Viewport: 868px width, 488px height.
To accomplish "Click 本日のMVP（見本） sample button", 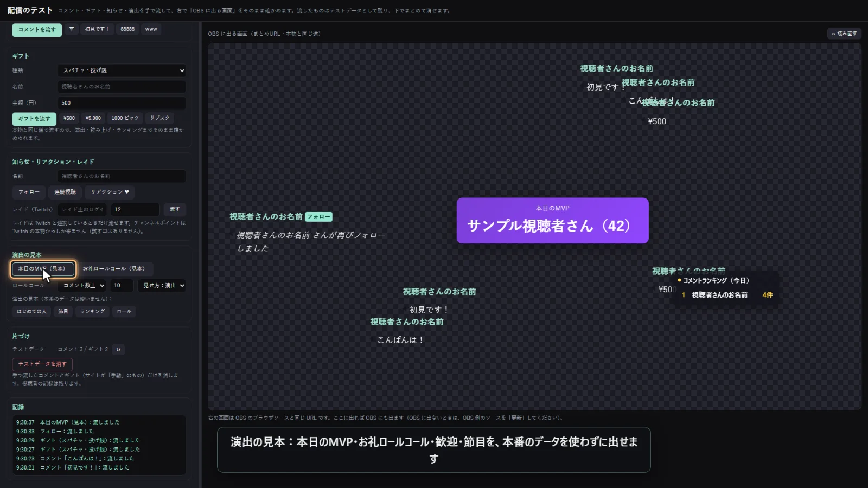I will coord(43,269).
